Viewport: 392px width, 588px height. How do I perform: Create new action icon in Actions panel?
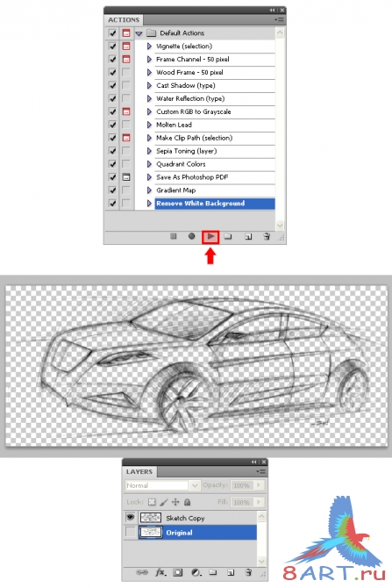click(x=247, y=237)
